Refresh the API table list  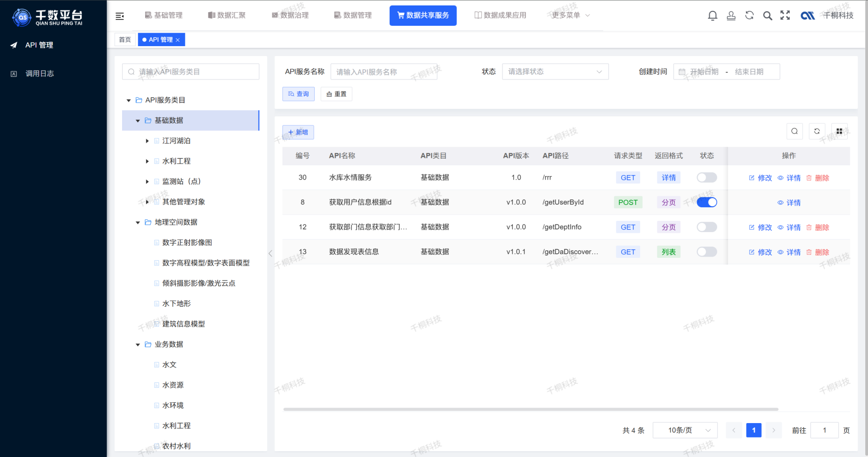click(x=816, y=131)
